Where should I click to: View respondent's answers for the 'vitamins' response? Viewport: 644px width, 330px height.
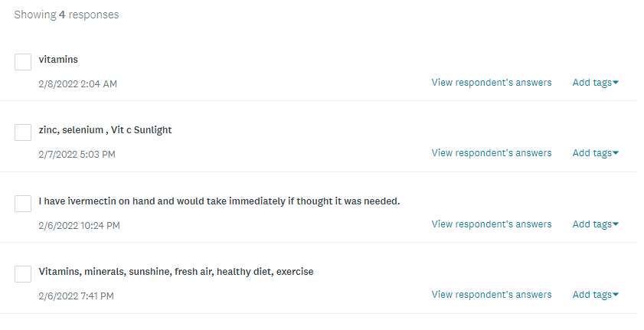pyautogui.click(x=491, y=83)
